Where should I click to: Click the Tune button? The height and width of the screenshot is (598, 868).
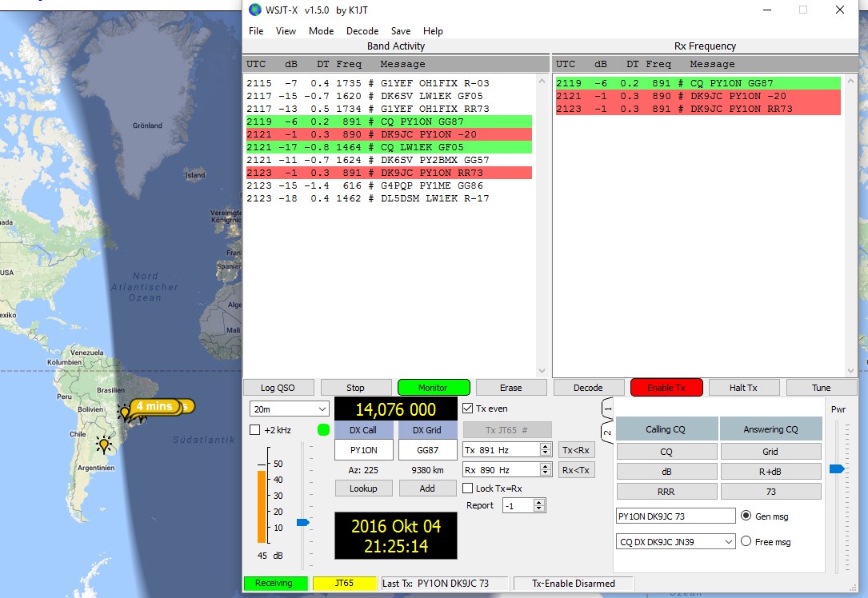pos(821,388)
